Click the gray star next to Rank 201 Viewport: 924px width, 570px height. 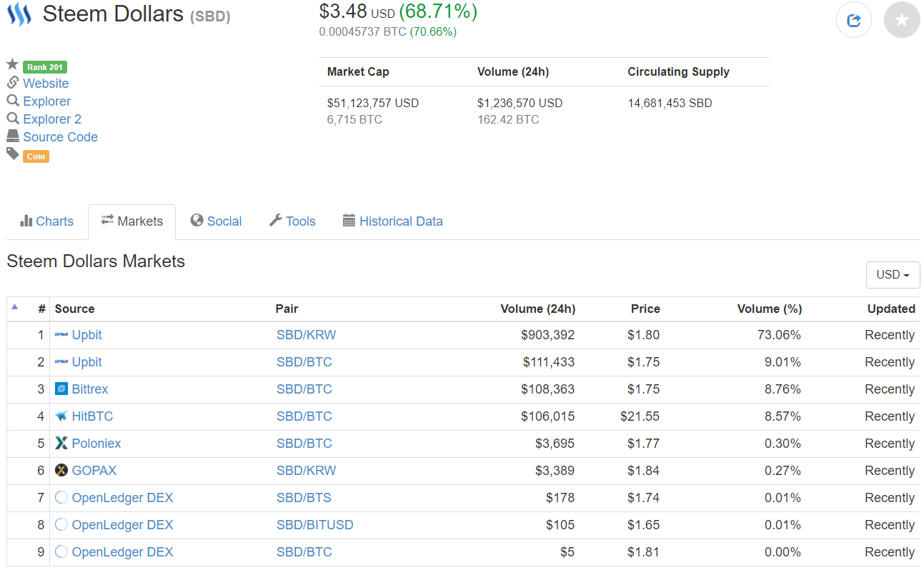(12, 65)
